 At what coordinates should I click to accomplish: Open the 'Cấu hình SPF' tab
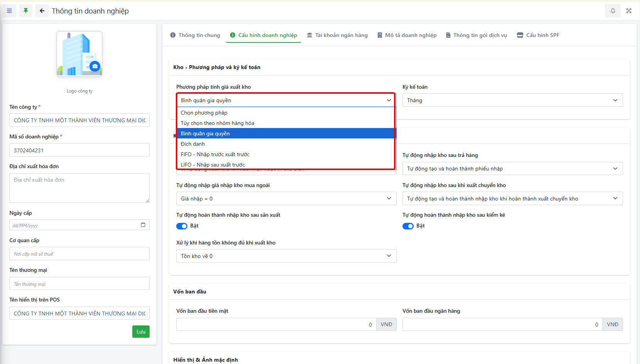click(538, 35)
